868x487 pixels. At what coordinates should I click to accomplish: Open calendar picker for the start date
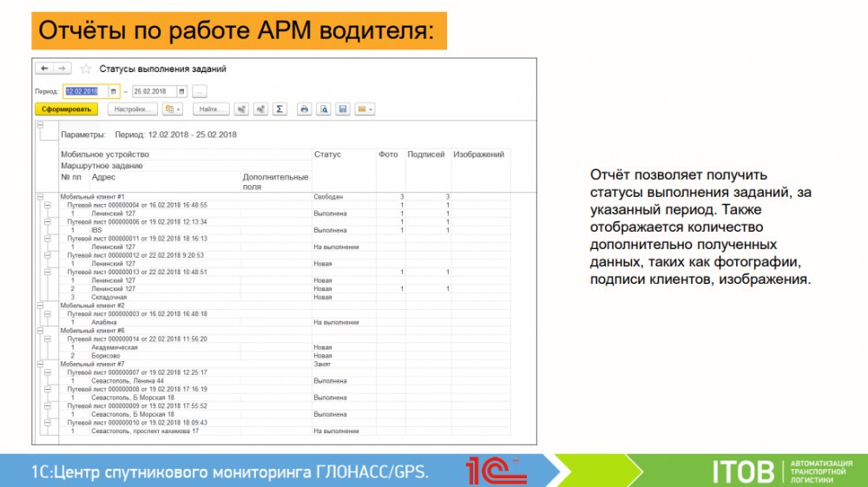(x=114, y=91)
